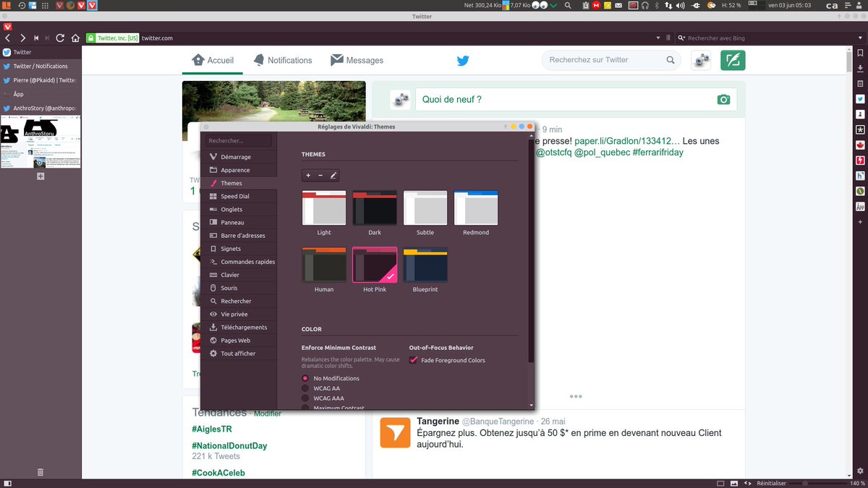Switch to the Twitter / Notifications tab

(41, 66)
